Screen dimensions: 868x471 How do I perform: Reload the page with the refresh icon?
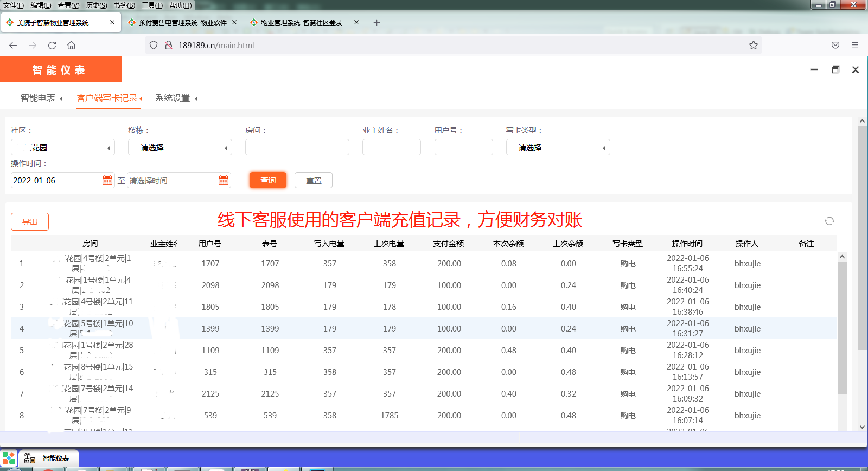(52, 46)
